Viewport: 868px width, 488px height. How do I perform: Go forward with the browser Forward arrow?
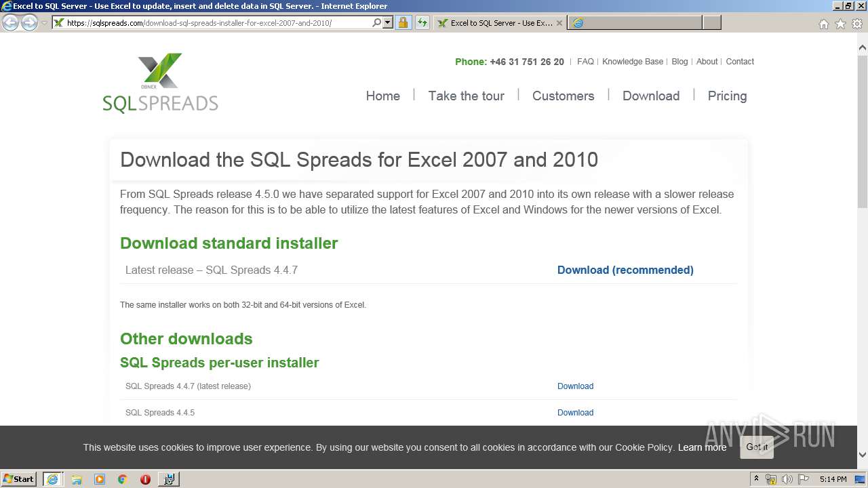29,23
